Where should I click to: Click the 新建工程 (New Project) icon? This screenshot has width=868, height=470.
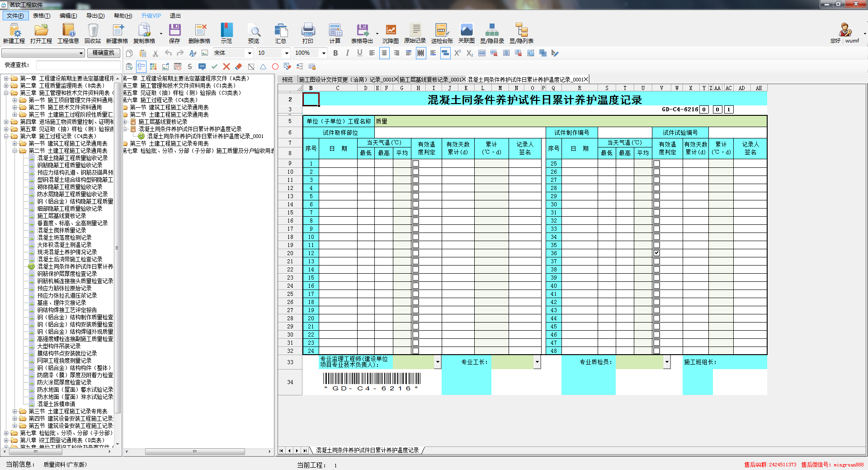[x=14, y=33]
